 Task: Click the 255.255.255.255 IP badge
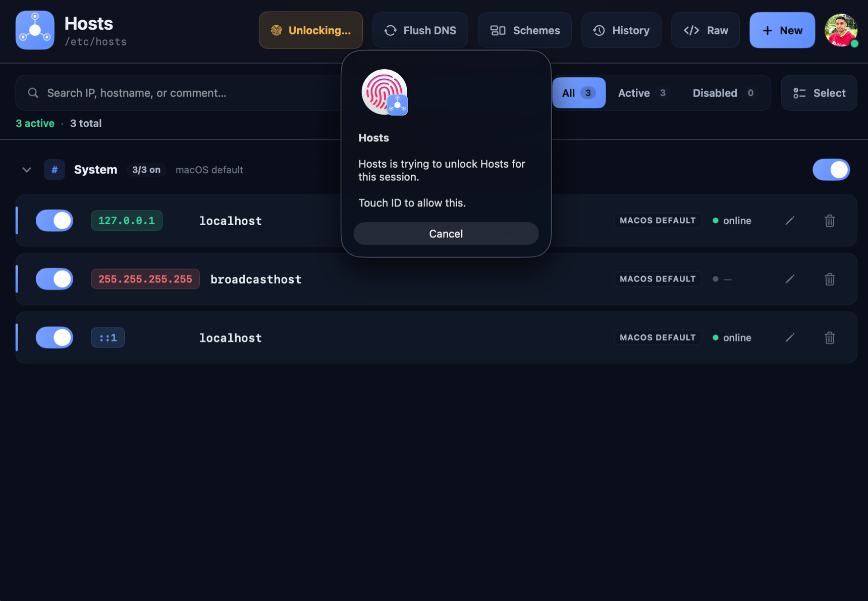pyautogui.click(x=145, y=279)
